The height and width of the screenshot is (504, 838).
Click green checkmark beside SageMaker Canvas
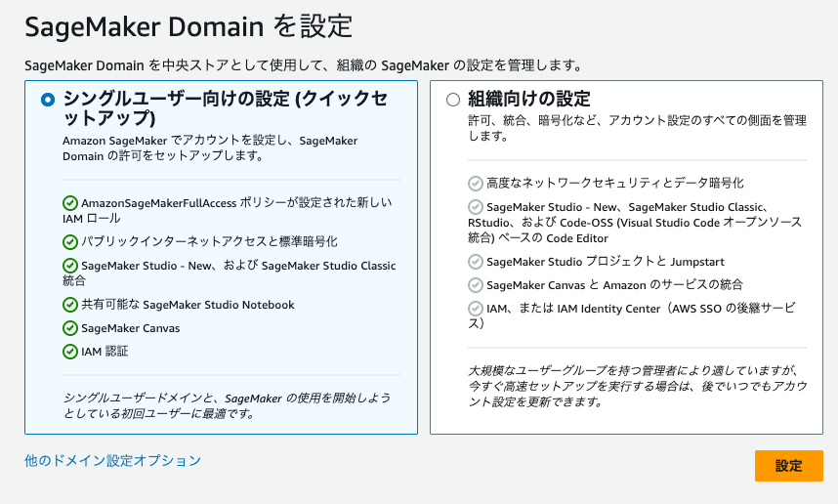coord(70,328)
